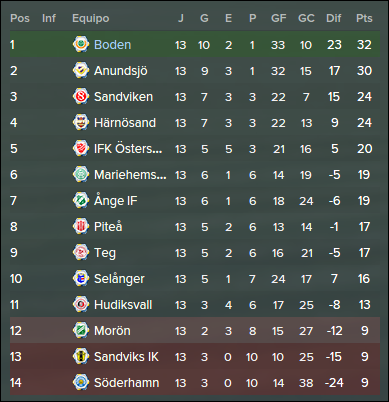Open the Mariehems team entry
Screen dimensions: 389x402
click(130, 175)
